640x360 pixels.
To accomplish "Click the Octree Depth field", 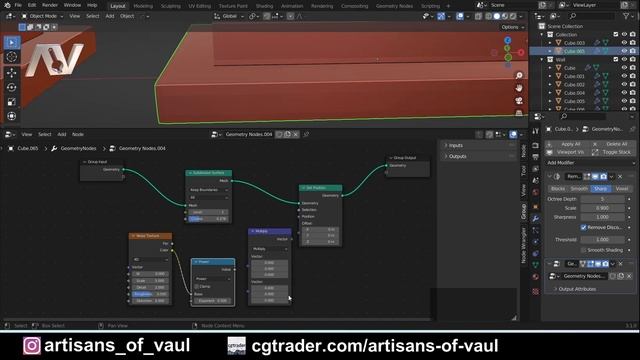I will pyautogui.click(x=602, y=199).
